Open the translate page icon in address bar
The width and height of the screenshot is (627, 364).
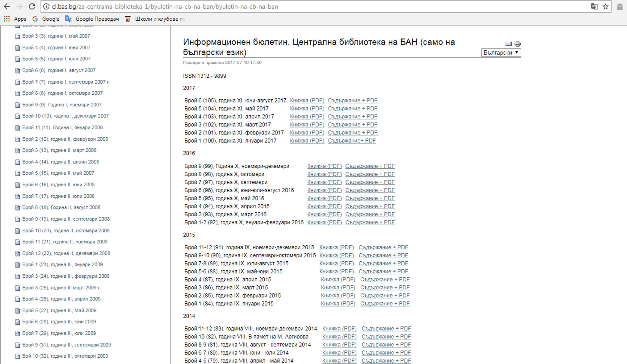[x=594, y=6]
